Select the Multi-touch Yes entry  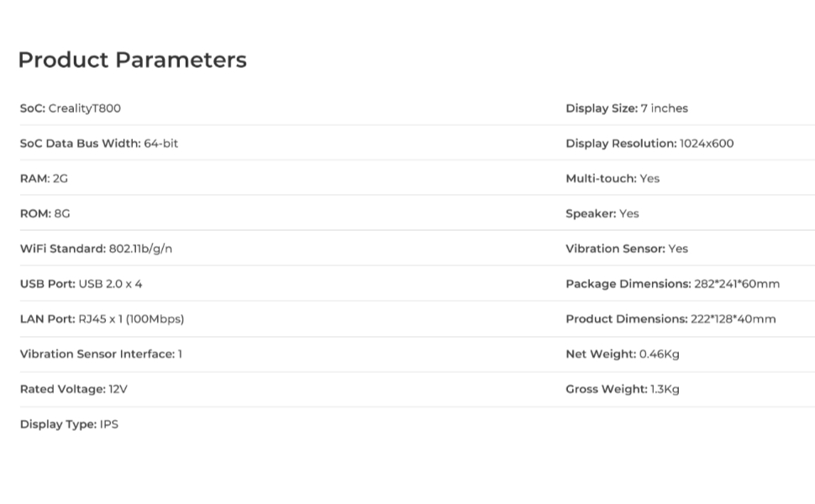[613, 179]
